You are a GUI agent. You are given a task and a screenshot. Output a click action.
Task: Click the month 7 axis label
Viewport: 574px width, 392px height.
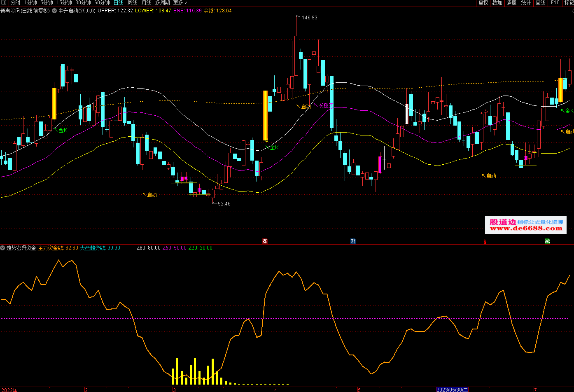[535, 389]
